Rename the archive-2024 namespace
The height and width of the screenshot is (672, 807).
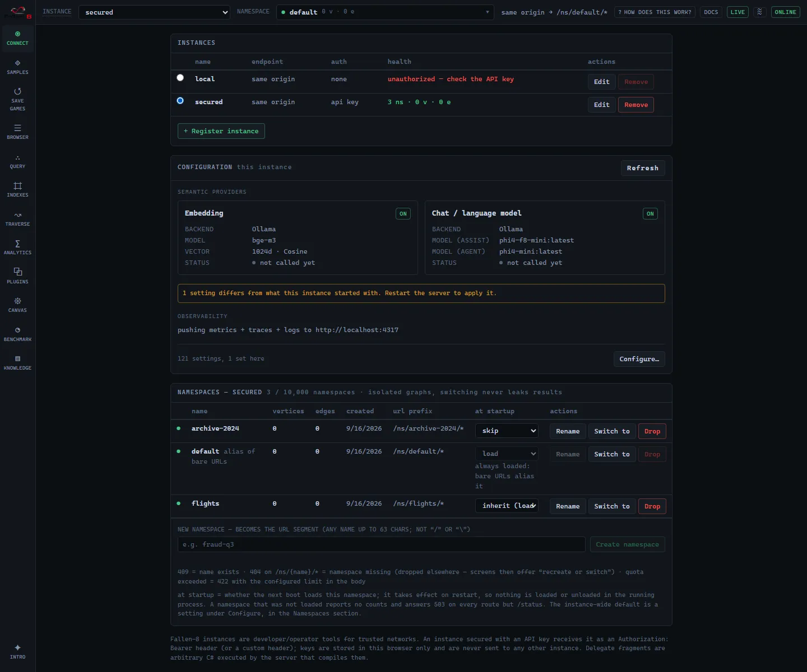coord(568,431)
